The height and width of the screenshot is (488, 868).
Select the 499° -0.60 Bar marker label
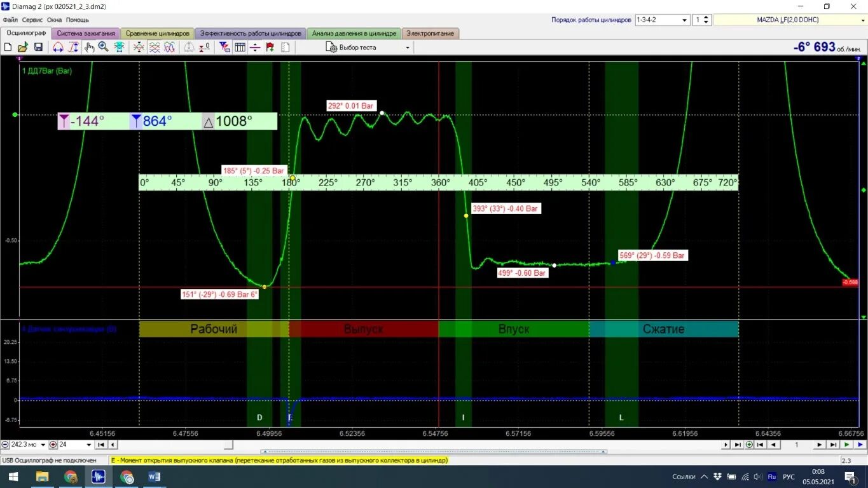[x=522, y=273]
